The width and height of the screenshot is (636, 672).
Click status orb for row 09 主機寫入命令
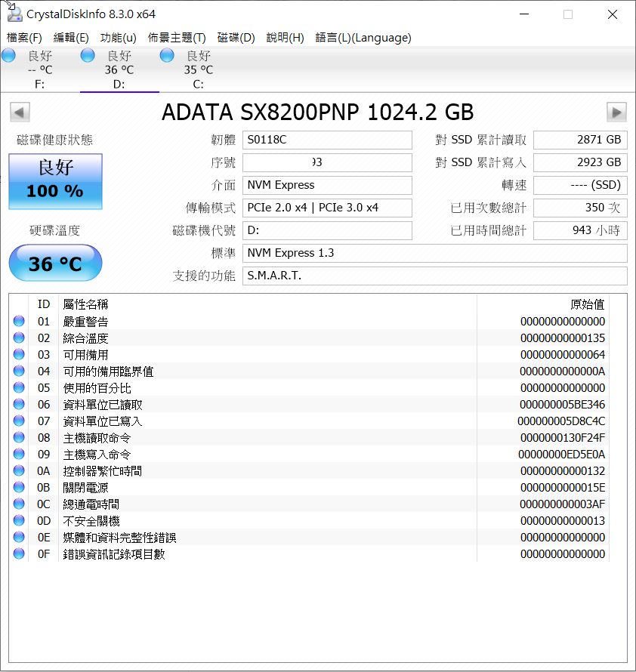19,454
